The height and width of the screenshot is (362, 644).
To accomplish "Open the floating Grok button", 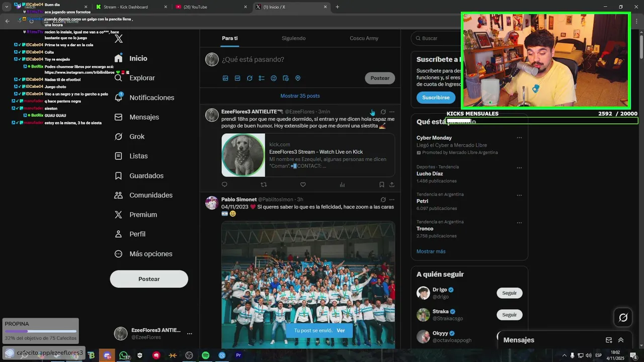I will (623, 317).
